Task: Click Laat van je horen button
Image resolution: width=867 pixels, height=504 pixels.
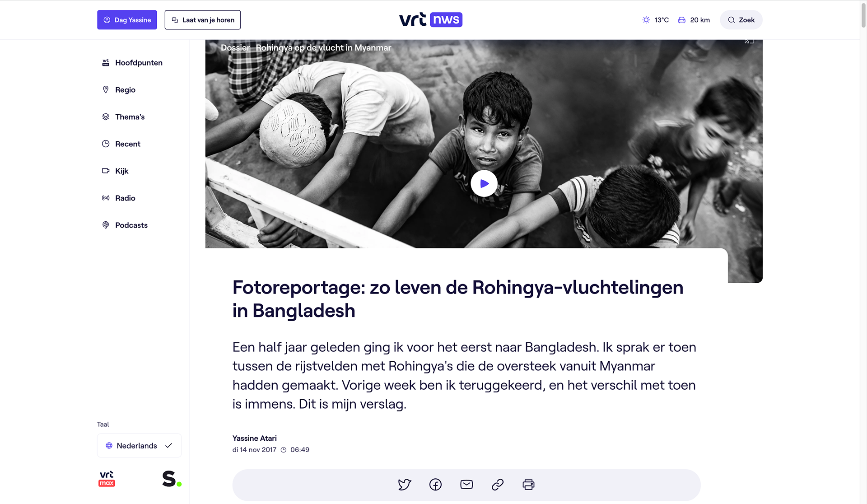Action: (x=202, y=20)
